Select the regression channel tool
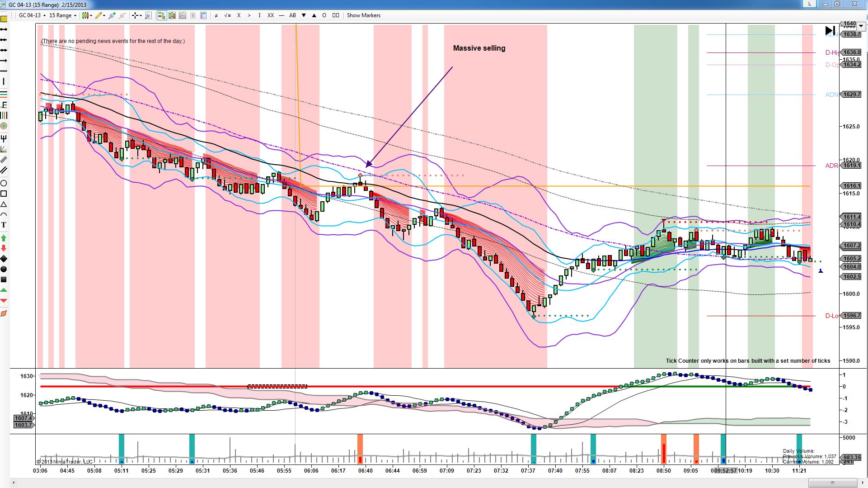Image resolution: width=868 pixels, height=488 pixels. click(4, 160)
